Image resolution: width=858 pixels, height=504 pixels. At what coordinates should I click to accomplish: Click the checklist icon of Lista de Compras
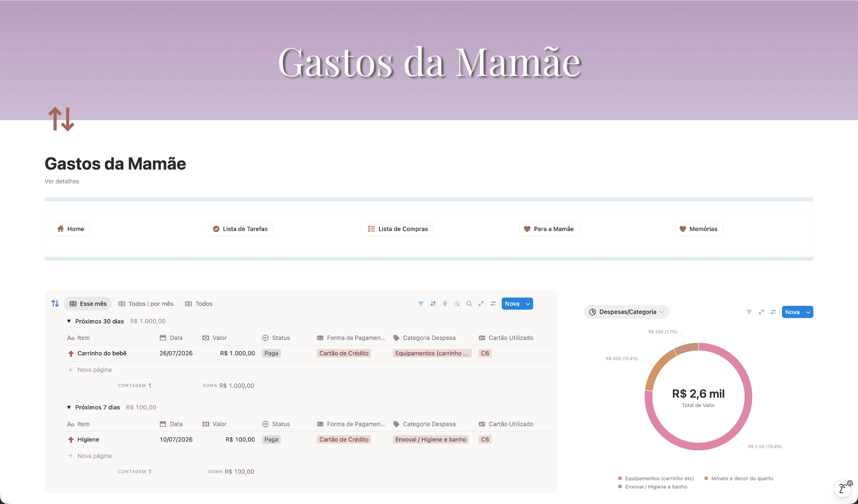click(x=371, y=229)
